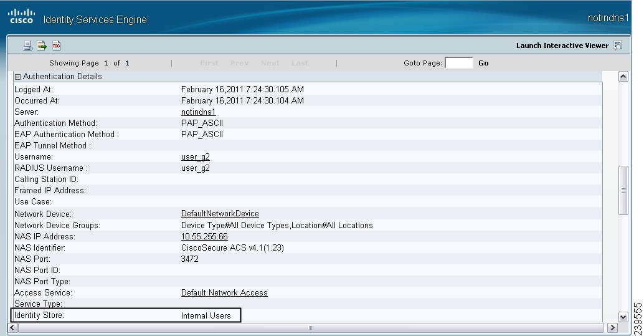
Task: Click the Logged At timestamp value
Action: (x=242, y=89)
